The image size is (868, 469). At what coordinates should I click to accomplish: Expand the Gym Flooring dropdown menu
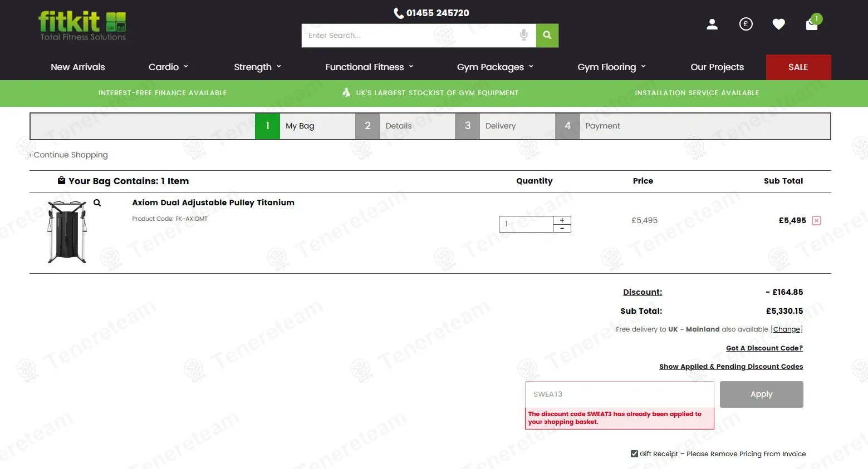pyautogui.click(x=611, y=67)
